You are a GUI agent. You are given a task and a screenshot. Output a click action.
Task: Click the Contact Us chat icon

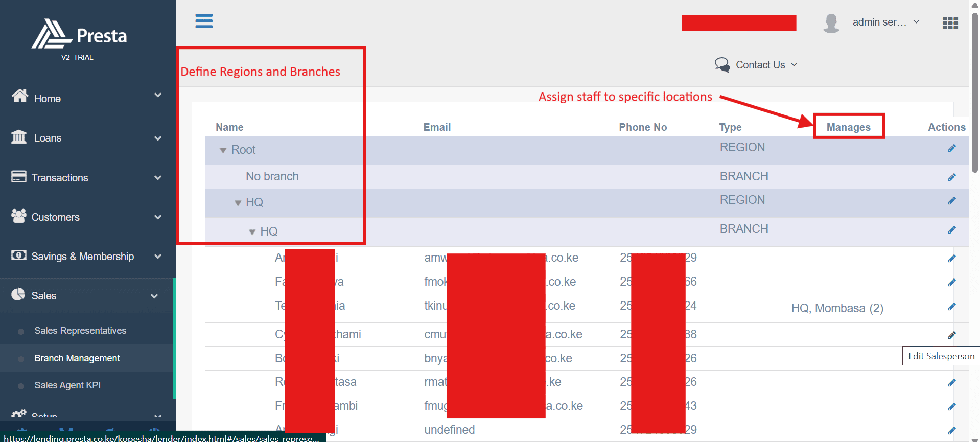722,65
